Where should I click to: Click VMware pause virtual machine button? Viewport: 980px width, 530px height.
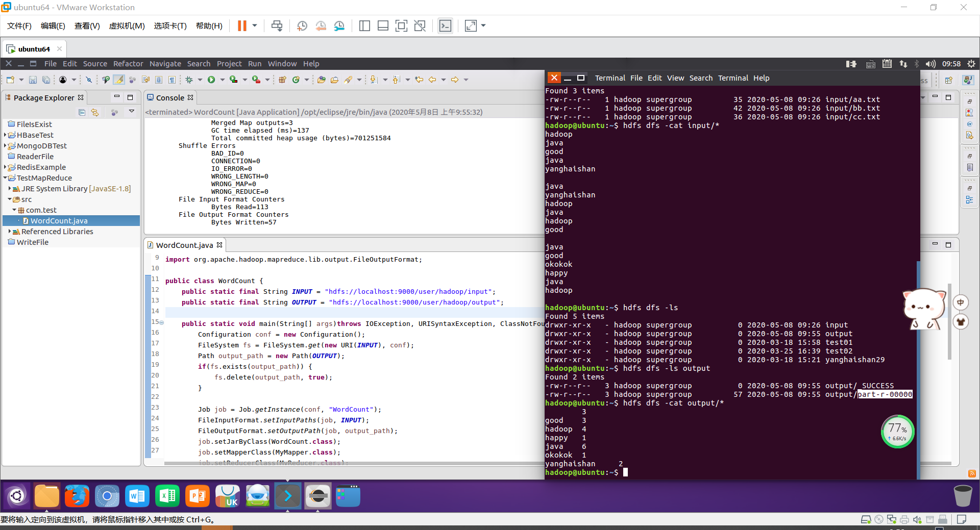click(x=242, y=26)
